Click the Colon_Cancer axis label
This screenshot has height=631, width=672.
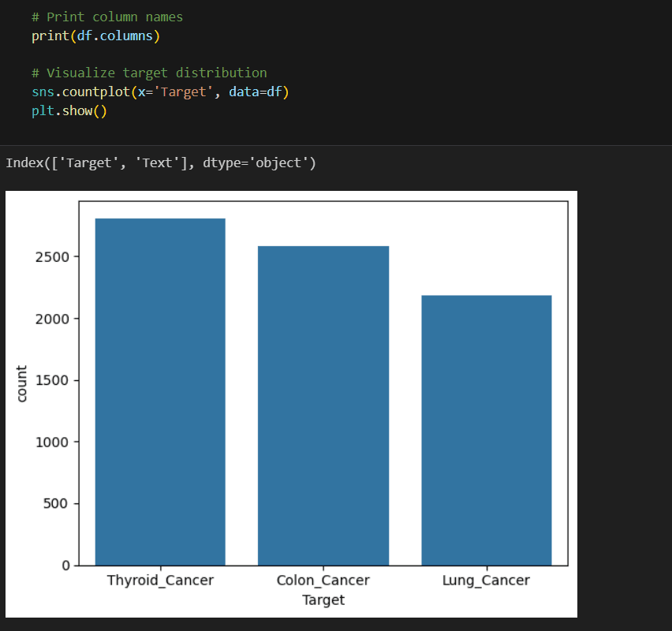[323, 581]
